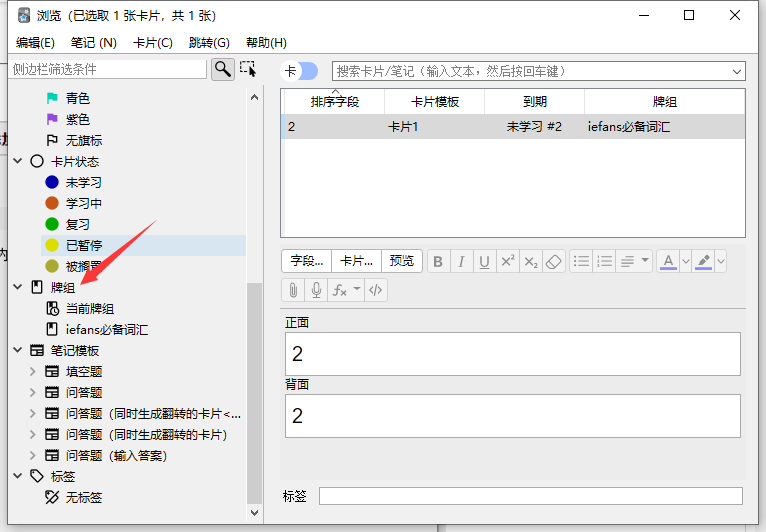Screen dimensions: 766x532
Task: Apply italic formatting button
Action: click(x=461, y=261)
